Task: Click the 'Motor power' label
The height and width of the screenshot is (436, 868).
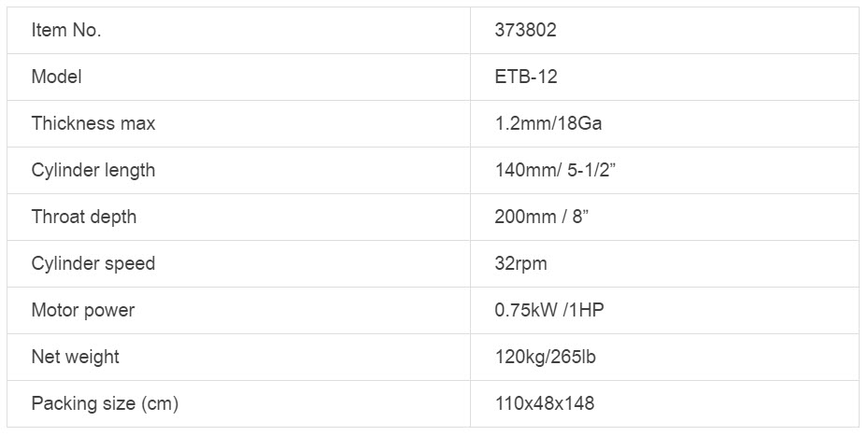Action: pyautogui.click(x=83, y=310)
